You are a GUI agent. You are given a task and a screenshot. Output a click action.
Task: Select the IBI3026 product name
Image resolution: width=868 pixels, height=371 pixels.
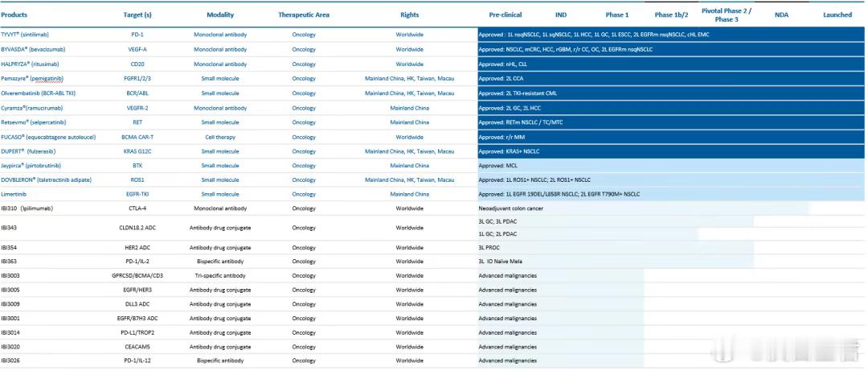click(x=10, y=361)
